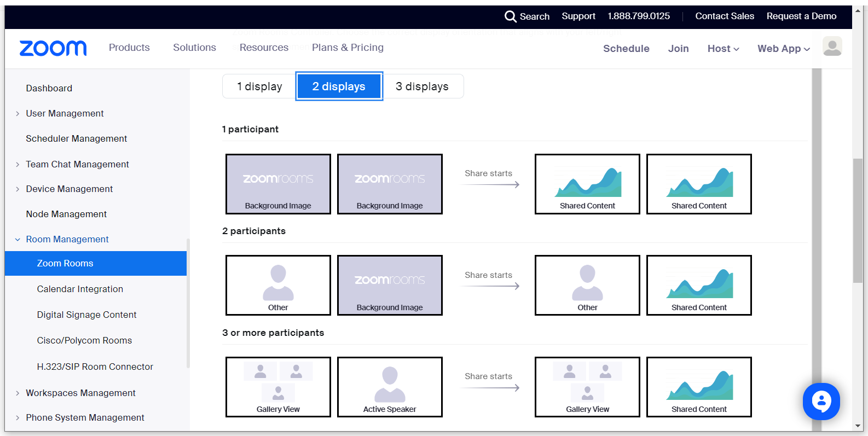The image size is (868, 436).
Task: Select the 1 display option
Action: [259, 86]
